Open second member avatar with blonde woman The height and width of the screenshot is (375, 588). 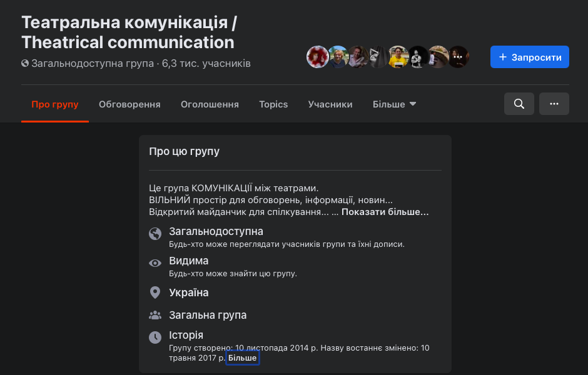point(338,57)
